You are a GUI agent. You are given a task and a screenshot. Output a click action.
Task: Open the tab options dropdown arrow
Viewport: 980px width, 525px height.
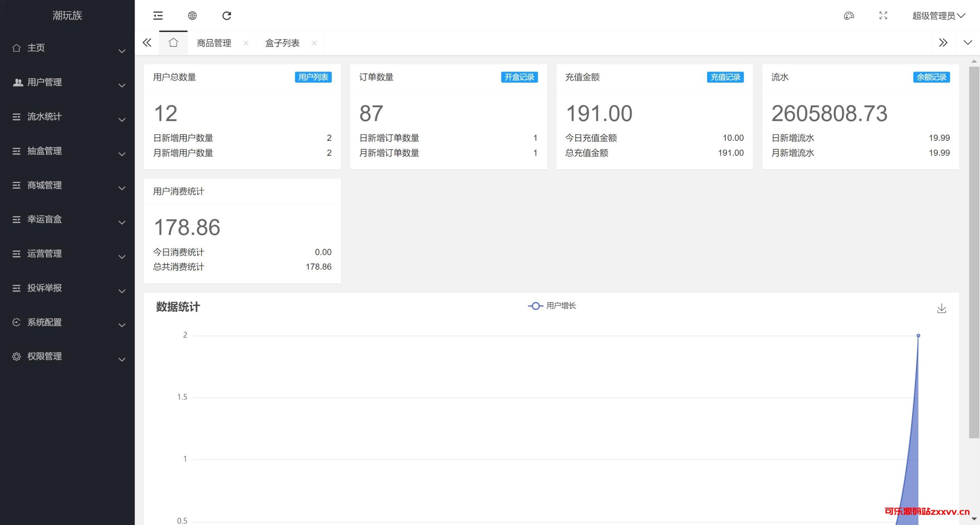(x=968, y=42)
